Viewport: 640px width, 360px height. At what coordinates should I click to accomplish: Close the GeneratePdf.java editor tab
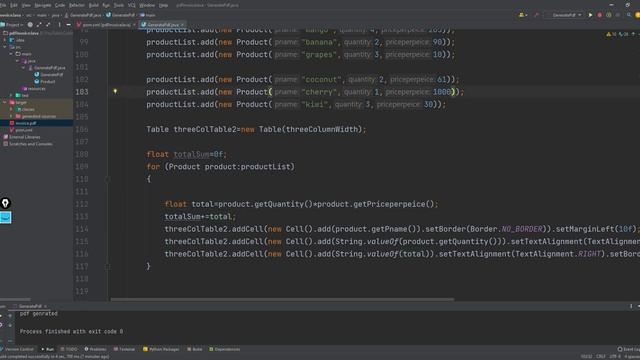pyautogui.click(x=182, y=25)
